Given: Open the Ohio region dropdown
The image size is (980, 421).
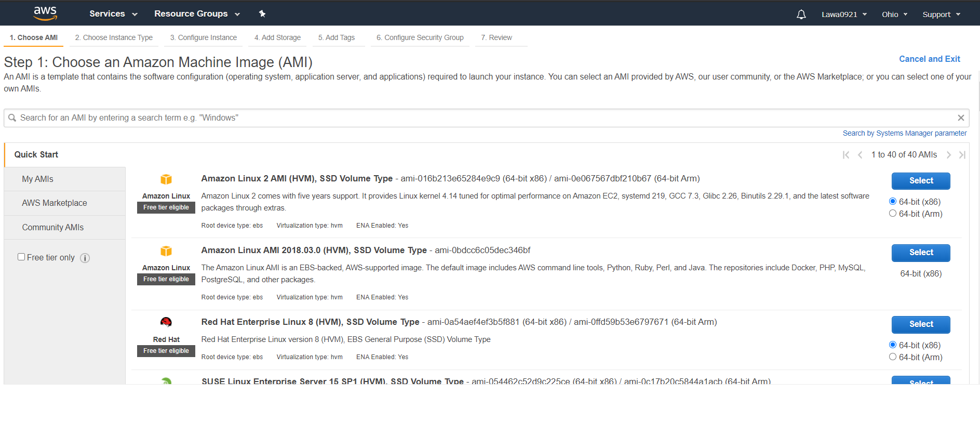Looking at the screenshot, I should (894, 15).
